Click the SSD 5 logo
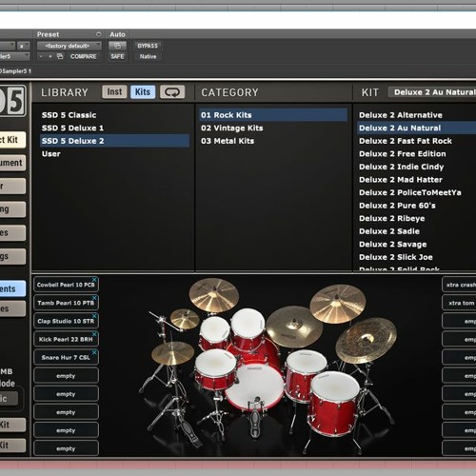The image size is (476, 476). [x=12, y=101]
